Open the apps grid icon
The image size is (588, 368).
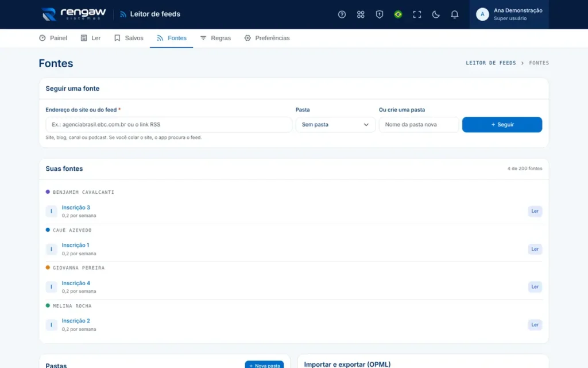point(361,14)
